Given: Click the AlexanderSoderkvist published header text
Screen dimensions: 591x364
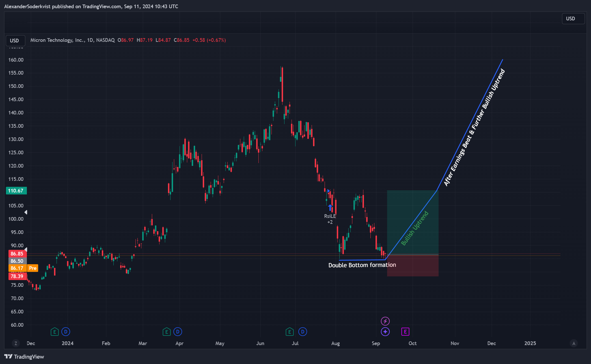Looking at the screenshot, I should (x=91, y=6).
